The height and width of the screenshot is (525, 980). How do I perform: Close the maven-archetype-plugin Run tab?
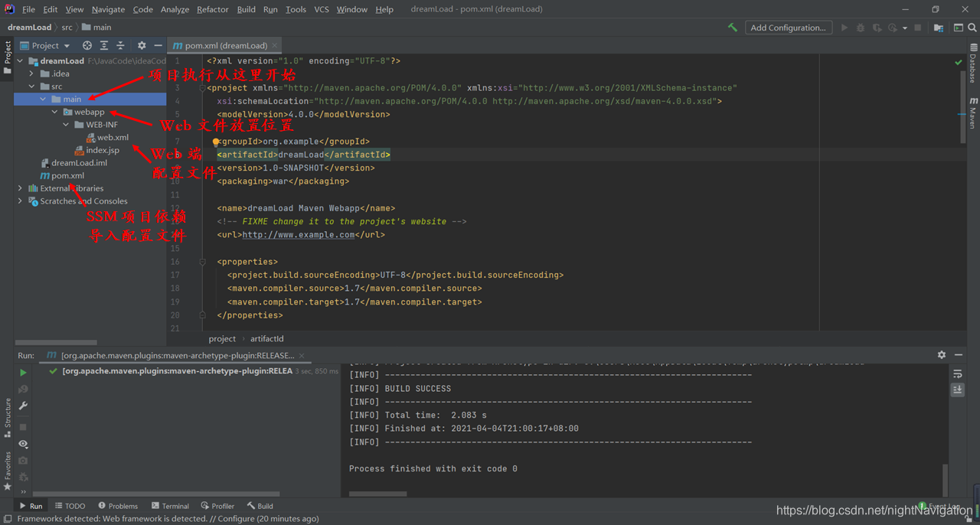302,356
